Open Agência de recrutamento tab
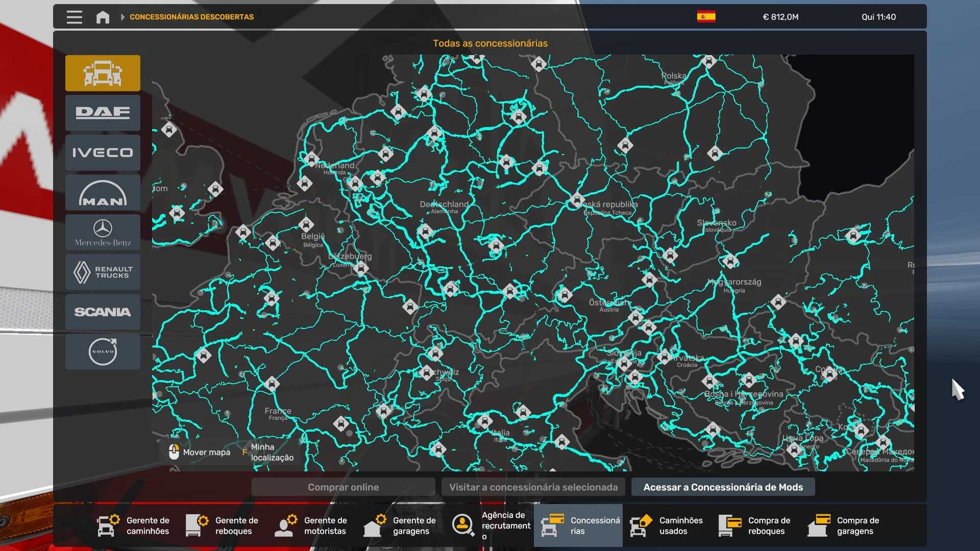This screenshot has width=980, height=551. coord(490,525)
